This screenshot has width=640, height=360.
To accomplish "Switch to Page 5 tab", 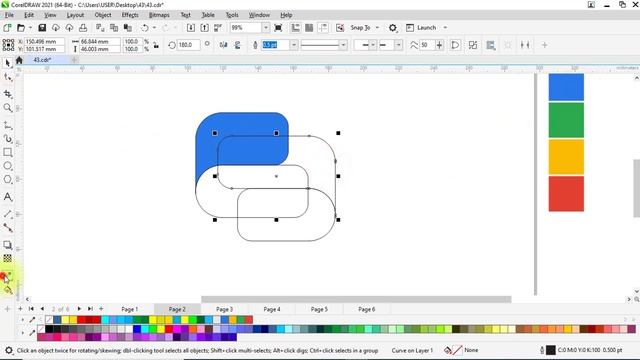I will [319, 309].
